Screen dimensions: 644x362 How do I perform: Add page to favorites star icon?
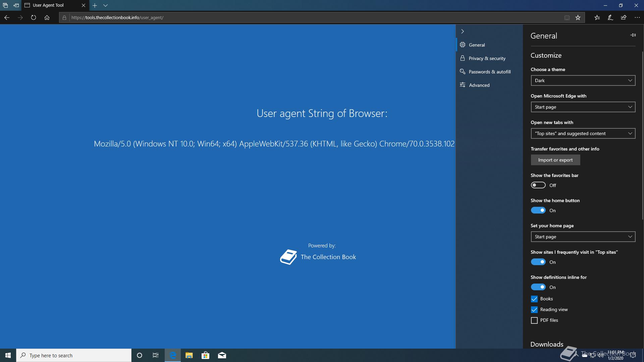(578, 17)
